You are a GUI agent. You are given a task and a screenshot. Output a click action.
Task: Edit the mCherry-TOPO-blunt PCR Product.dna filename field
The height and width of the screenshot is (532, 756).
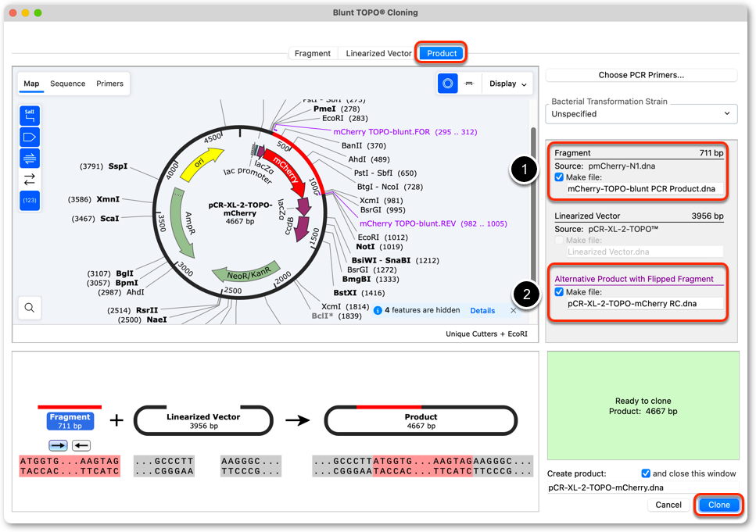(x=645, y=189)
